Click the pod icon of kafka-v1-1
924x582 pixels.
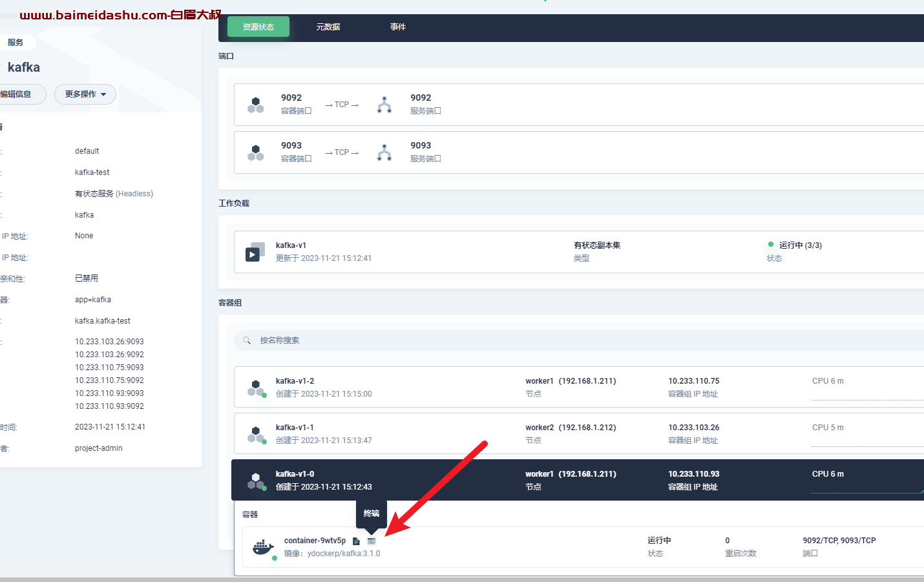[257, 435]
